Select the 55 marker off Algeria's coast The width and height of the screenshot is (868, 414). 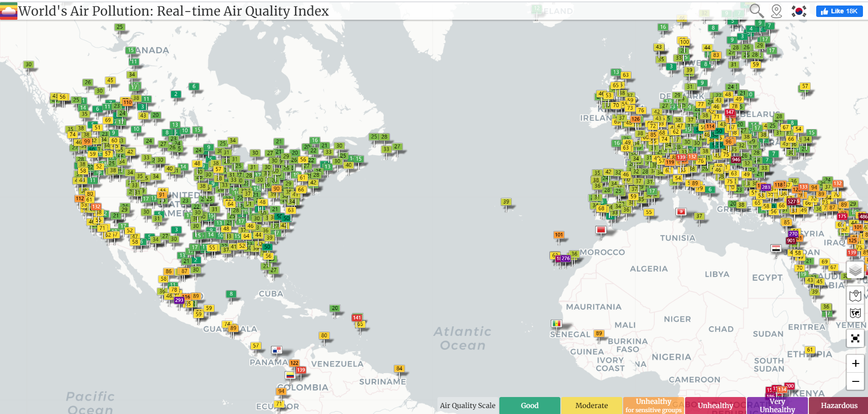tap(649, 212)
